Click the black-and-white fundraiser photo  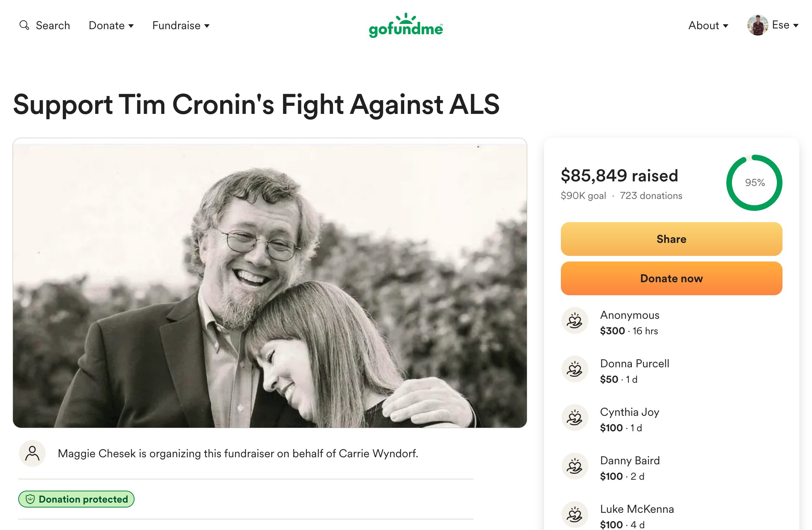[x=270, y=283]
